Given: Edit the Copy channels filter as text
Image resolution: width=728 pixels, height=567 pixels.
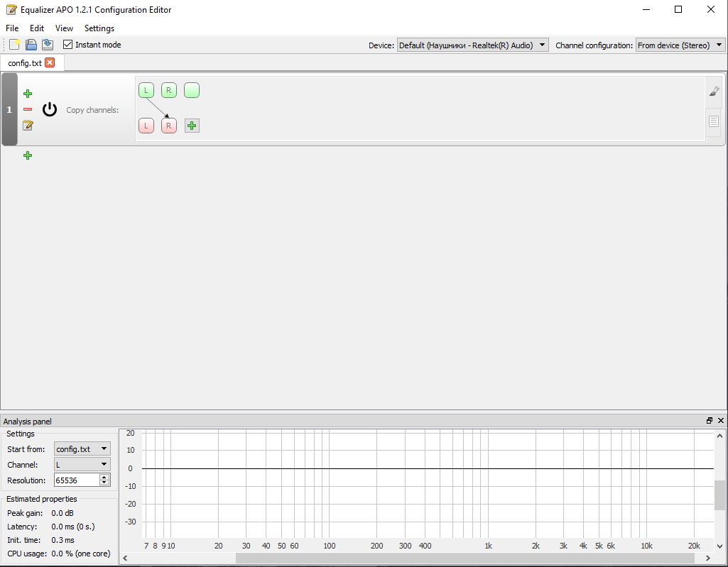Looking at the screenshot, I should pos(28,125).
